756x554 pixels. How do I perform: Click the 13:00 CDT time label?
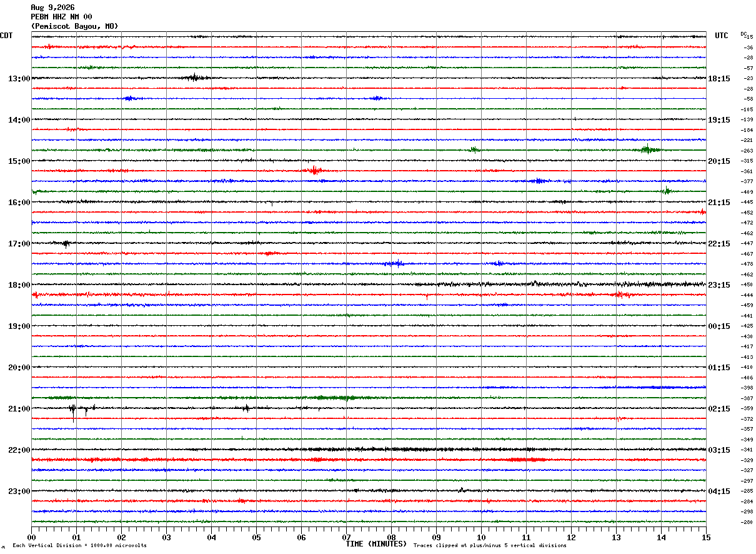pyautogui.click(x=19, y=79)
